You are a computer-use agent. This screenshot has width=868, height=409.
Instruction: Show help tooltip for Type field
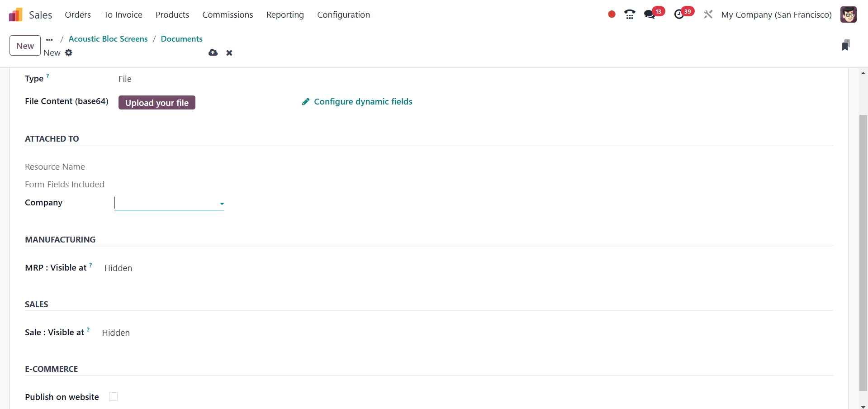47,76
